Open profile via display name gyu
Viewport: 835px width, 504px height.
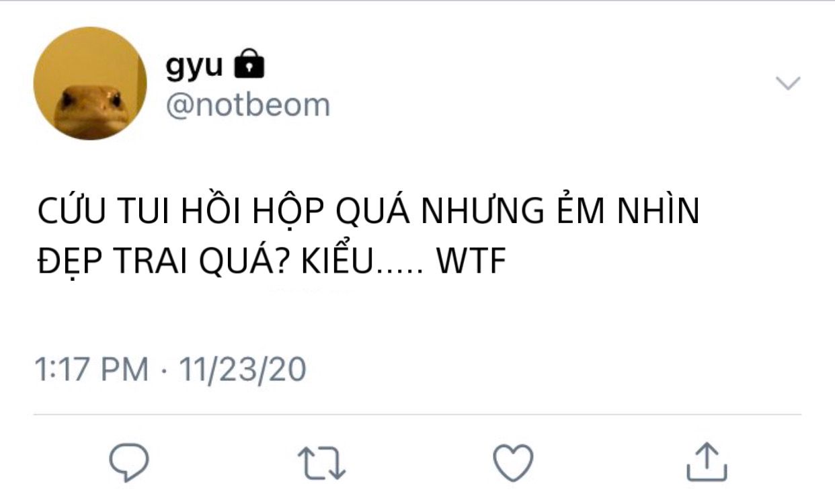(x=194, y=67)
